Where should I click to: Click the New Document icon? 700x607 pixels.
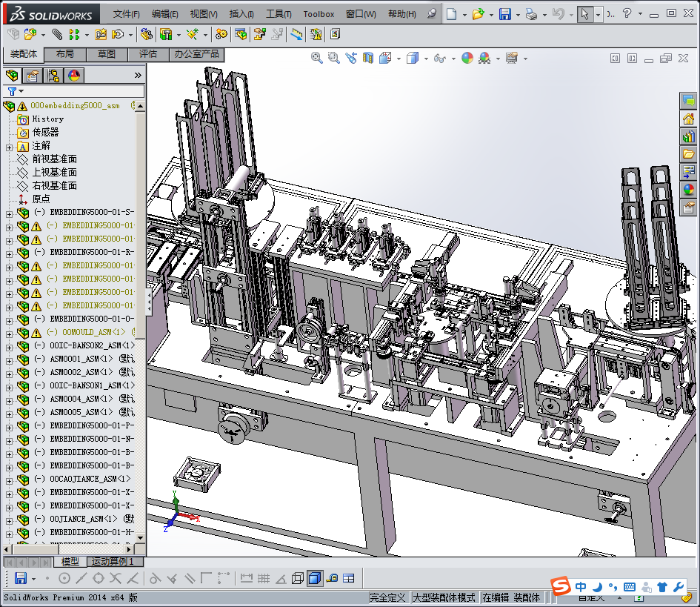pos(451,14)
